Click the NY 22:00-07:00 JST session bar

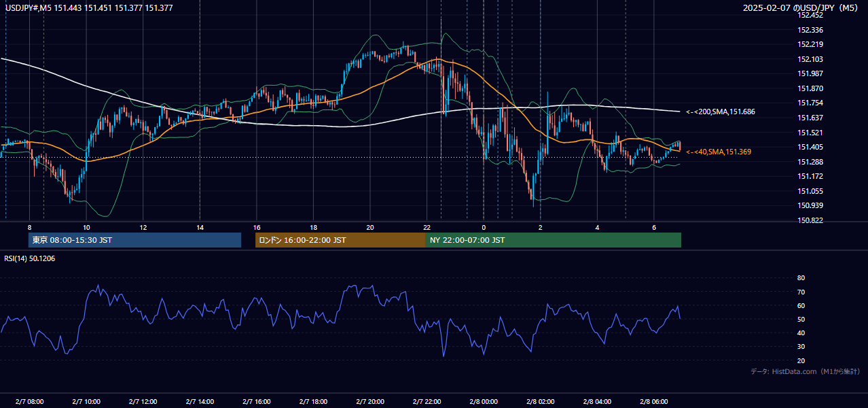554,240
